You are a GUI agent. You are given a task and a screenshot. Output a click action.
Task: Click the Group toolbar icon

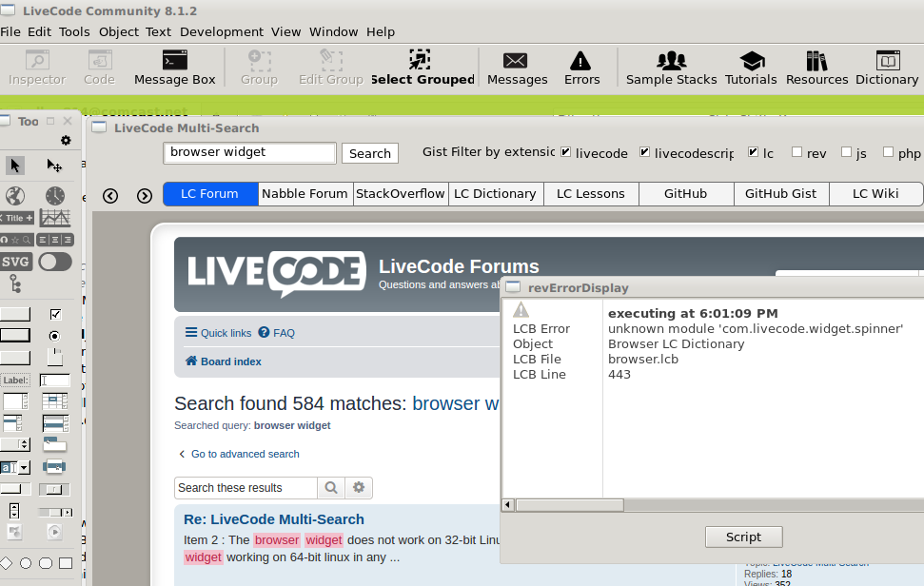[x=259, y=68]
